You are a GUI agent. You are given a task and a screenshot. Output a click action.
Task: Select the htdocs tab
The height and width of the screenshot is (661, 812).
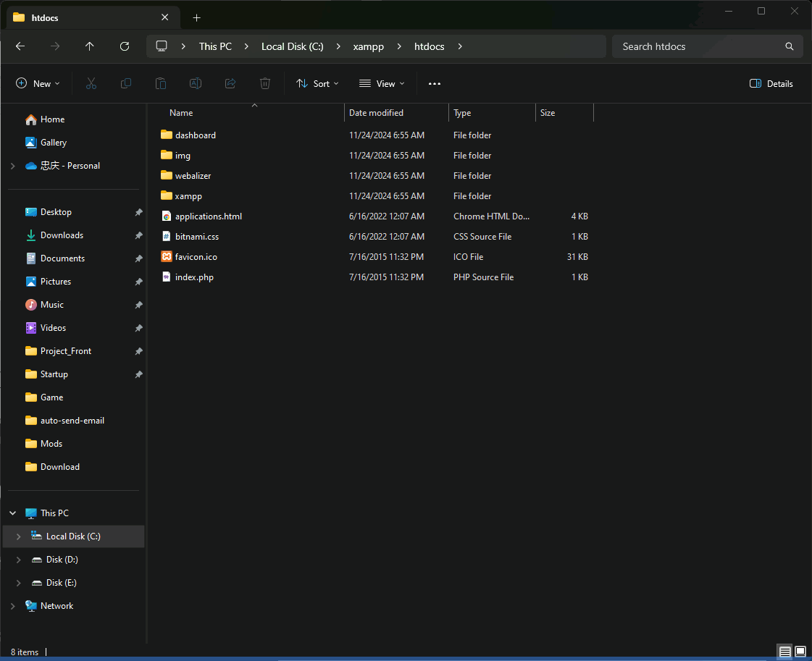(x=93, y=17)
